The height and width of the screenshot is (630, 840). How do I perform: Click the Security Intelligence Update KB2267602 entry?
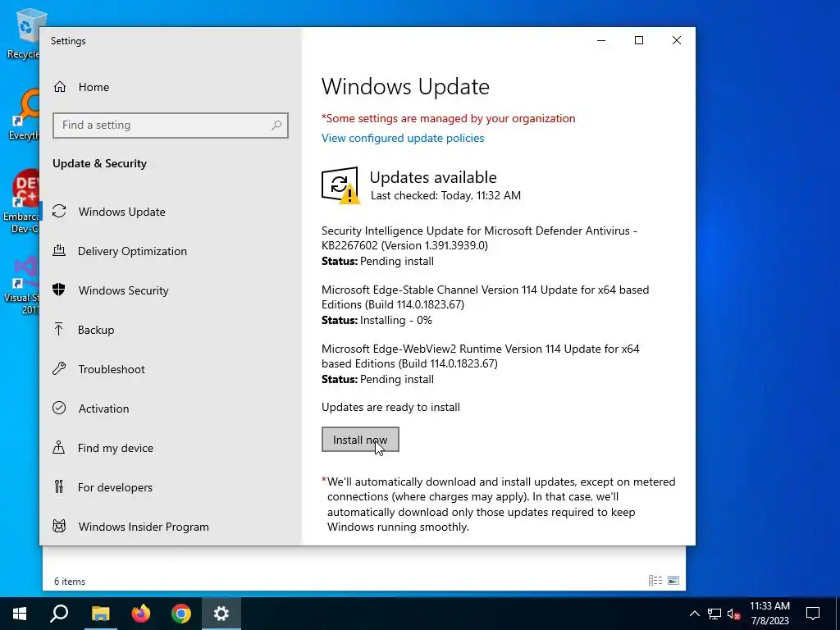tap(479, 246)
